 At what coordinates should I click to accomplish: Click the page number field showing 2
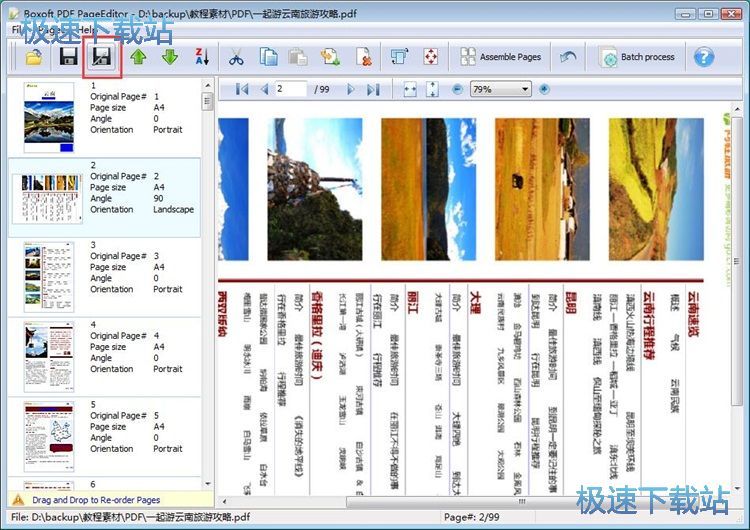click(290, 89)
